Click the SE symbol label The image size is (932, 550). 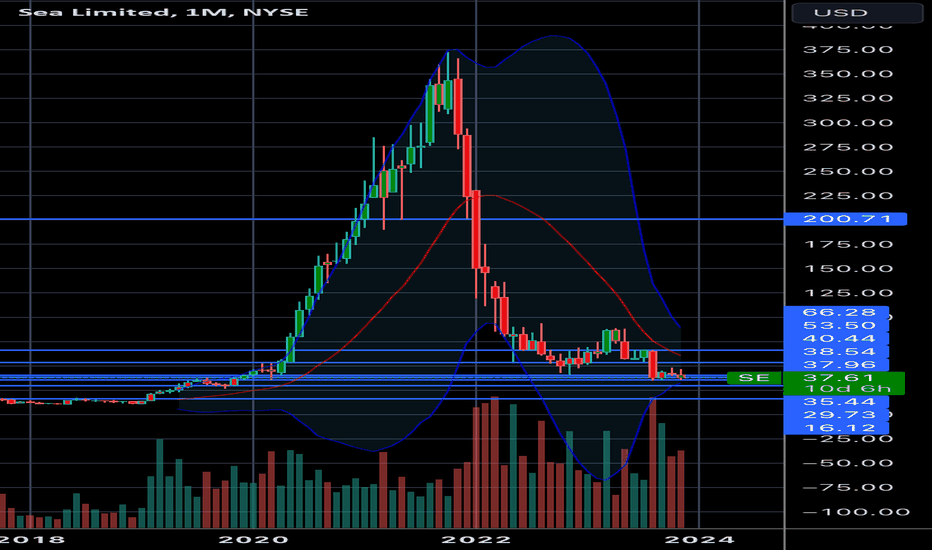point(754,378)
